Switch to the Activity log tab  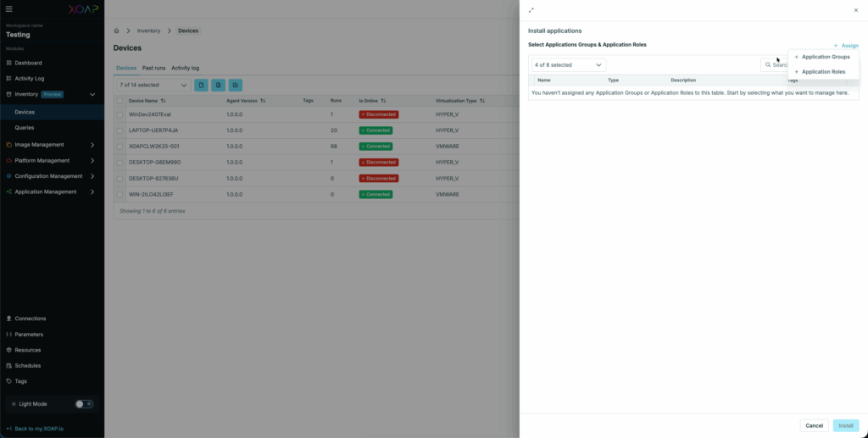tap(185, 68)
